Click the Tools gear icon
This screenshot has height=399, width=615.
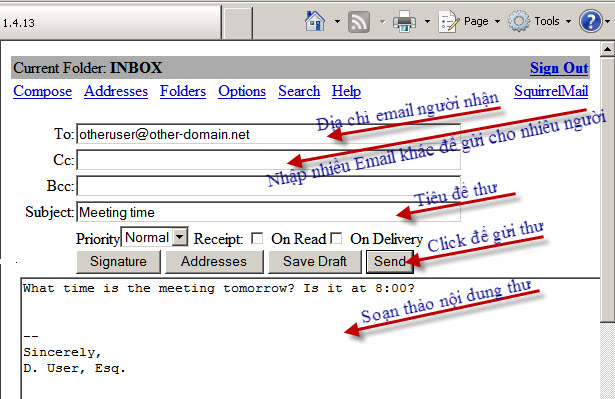pos(519,21)
